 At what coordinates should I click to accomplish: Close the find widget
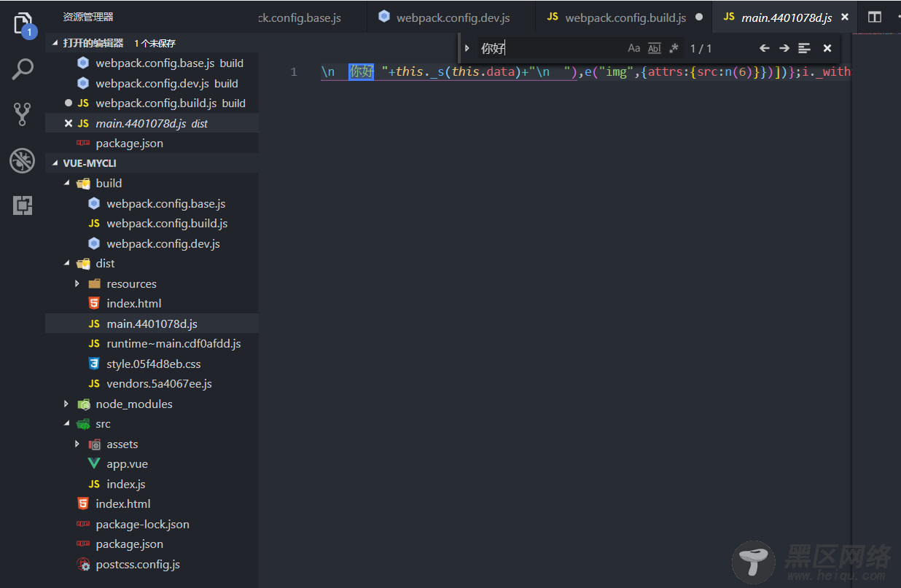827,48
